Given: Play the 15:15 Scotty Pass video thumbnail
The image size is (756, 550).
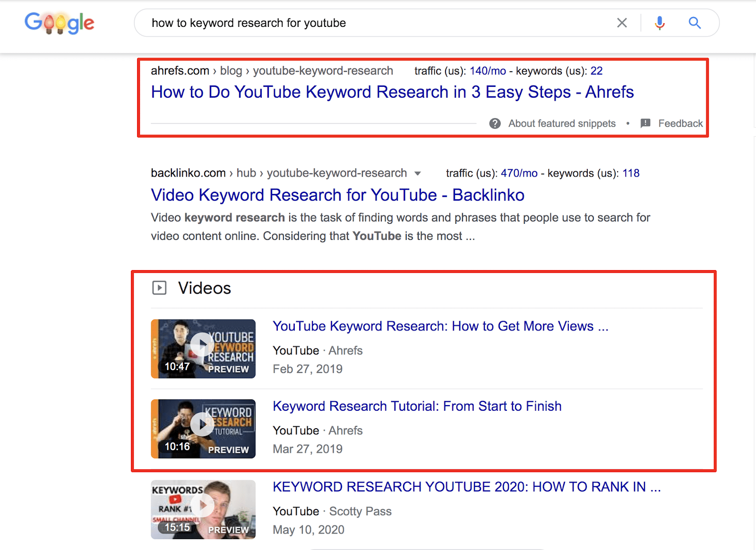Looking at the screenshot, I should point(203,509).
